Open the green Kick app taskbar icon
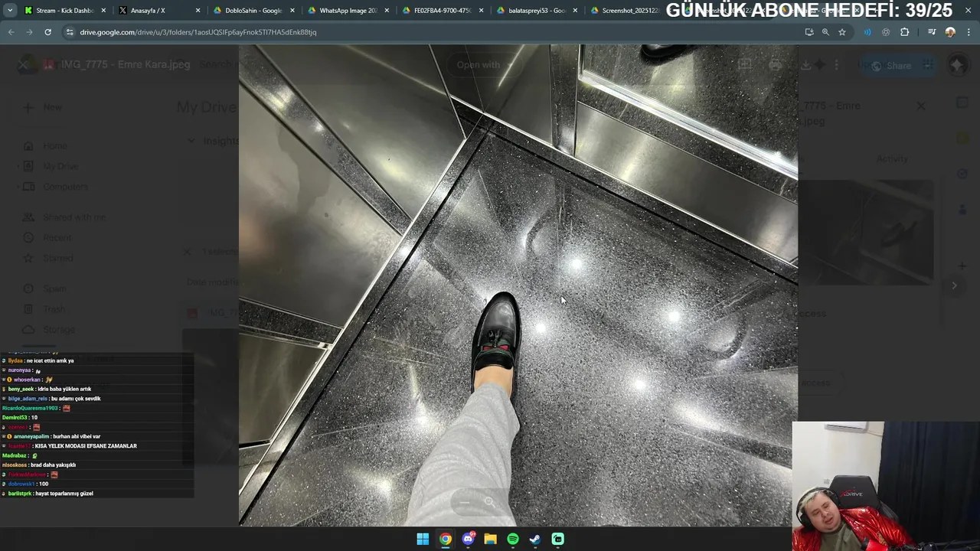The height and width of the screenshot is (551, 980). (x=558, y=539)
